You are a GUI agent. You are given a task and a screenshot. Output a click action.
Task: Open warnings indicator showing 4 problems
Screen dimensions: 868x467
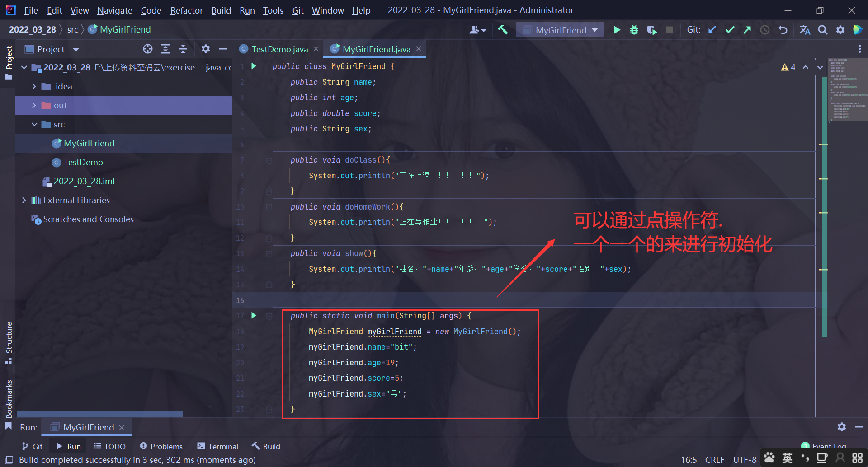[x=788, y=67]
